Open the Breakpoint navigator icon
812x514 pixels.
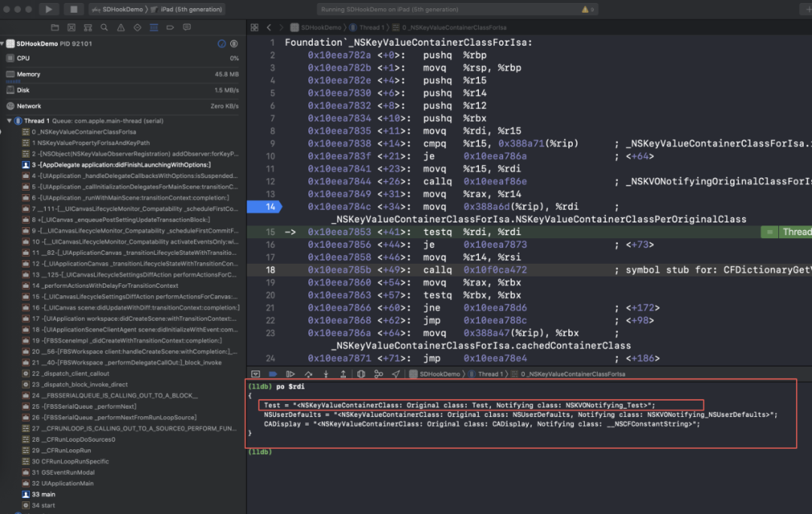click(171, 27)
